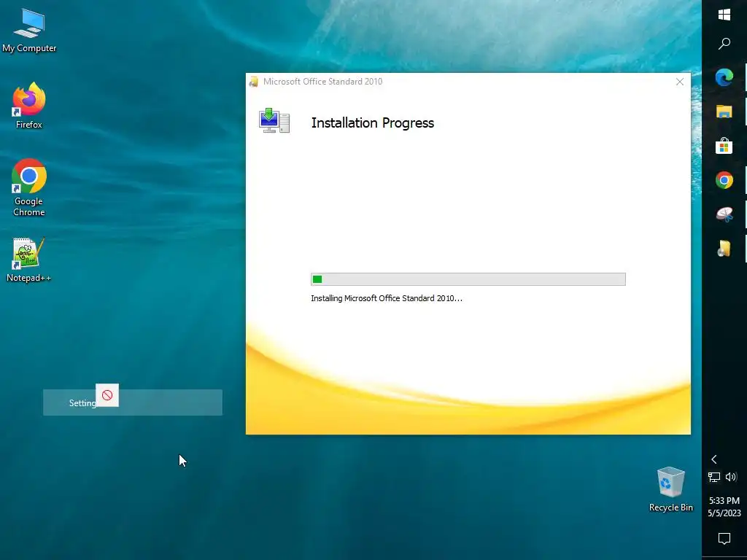Open the clock showing 5:33 PM

[724, 507]
